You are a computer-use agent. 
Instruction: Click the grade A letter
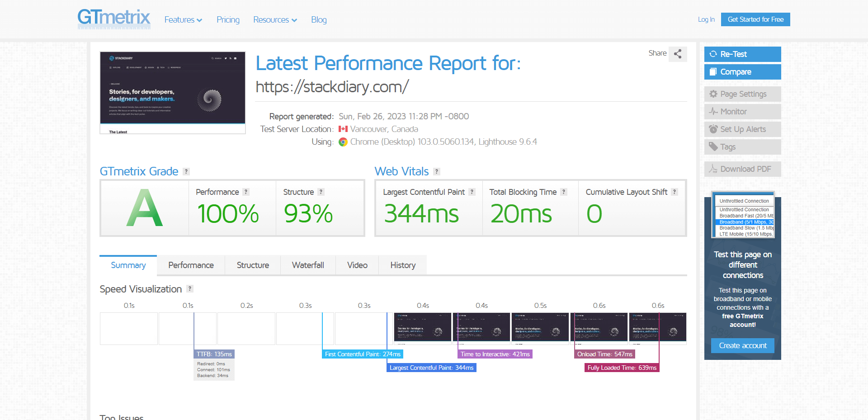(x=144, y=208)
